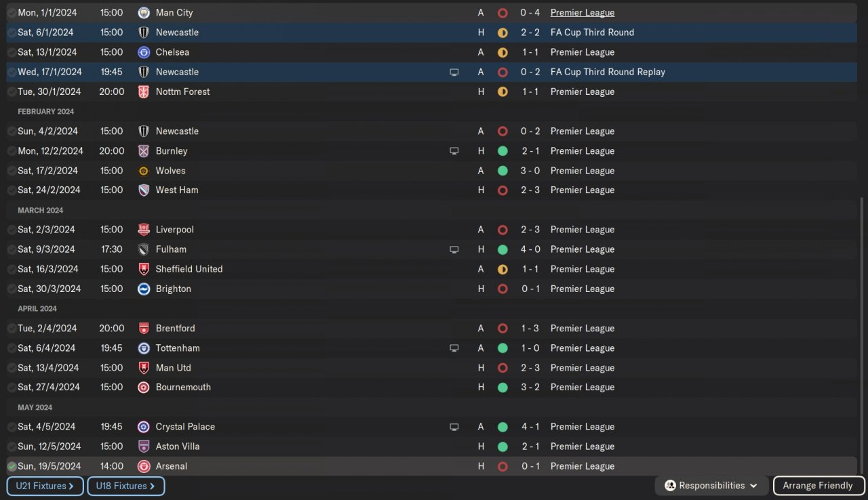The width and height of the screenshot is (868, 500).
Task: Click the Man City club badge
Action: tap(144, 13)
